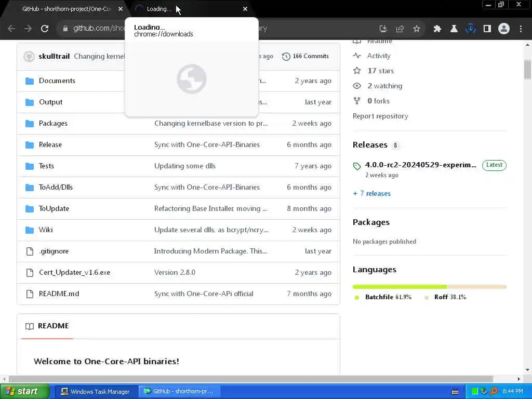Reload the page with refresh icon

point(45,29)
